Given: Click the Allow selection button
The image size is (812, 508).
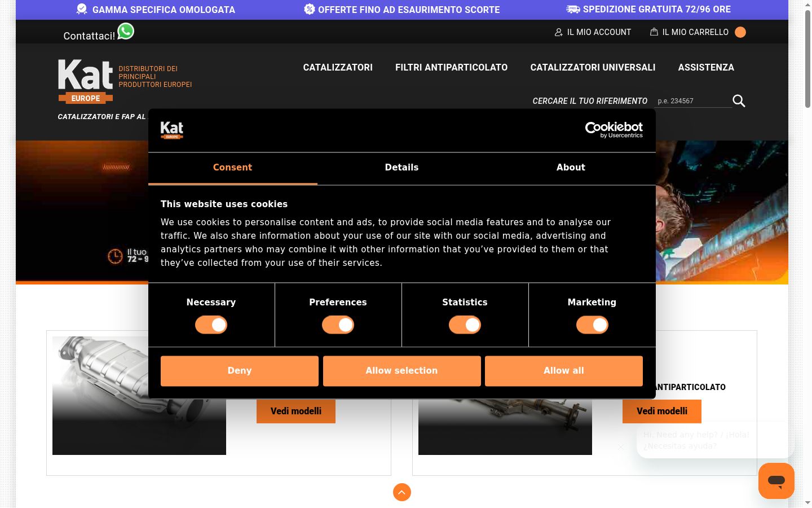Looking at the screenshot, I should [x=401, y=371].
